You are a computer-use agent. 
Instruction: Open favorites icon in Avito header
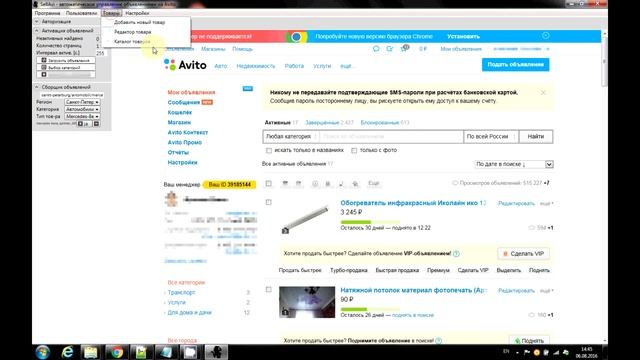(390, 49)
